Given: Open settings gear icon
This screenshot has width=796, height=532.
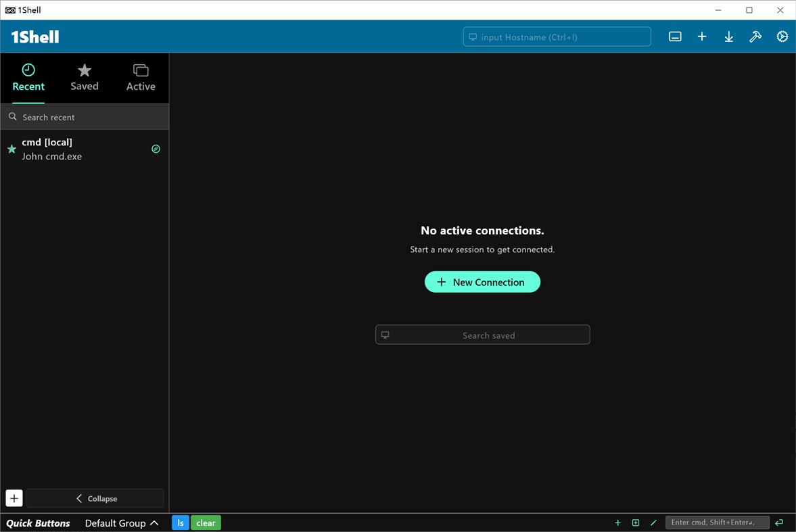Looking at the screenshot, I should pos(782,37).
